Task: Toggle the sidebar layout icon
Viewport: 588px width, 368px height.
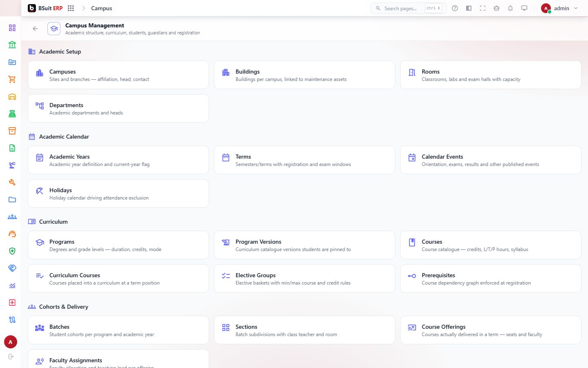Action: (x=469, y=8)
